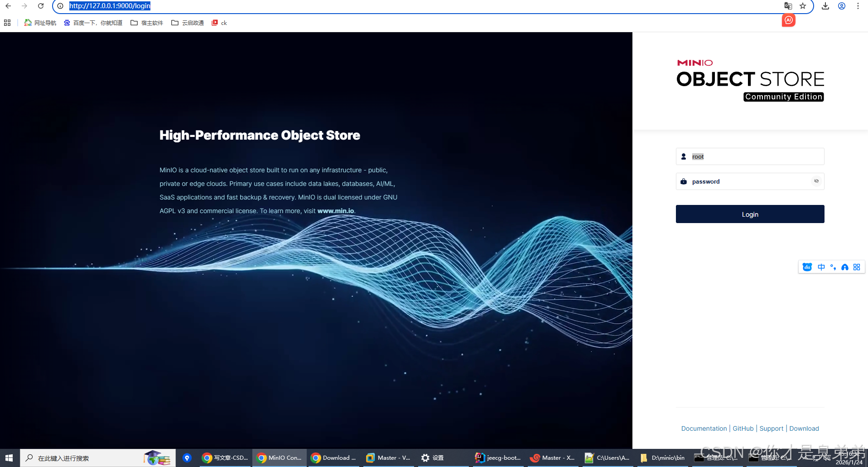Open the Documentation link
868x467 pixels.
coord(704,428)
